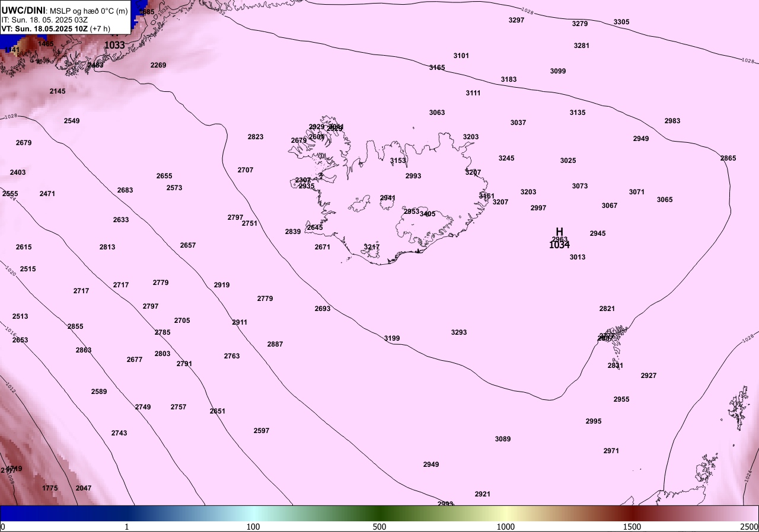This screenshot has width=759, height=532.
Task: Click the 3293 height value
Action: (x=459, y=332)
